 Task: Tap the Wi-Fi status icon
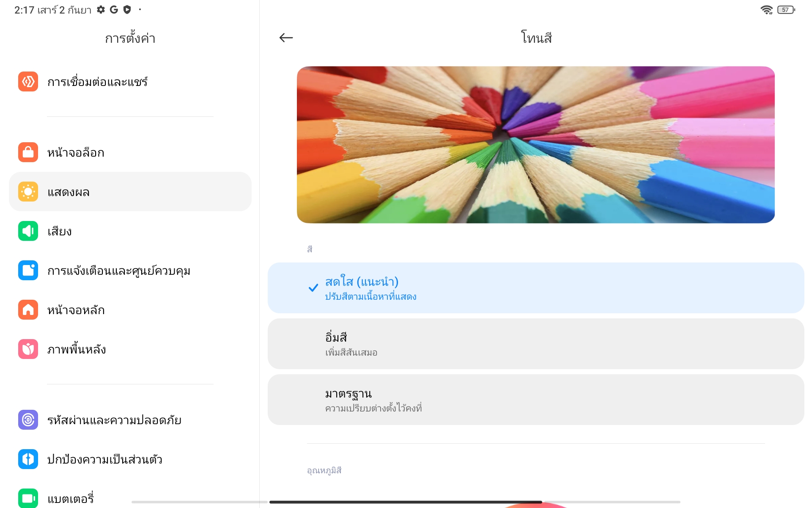tap(767, 10)
